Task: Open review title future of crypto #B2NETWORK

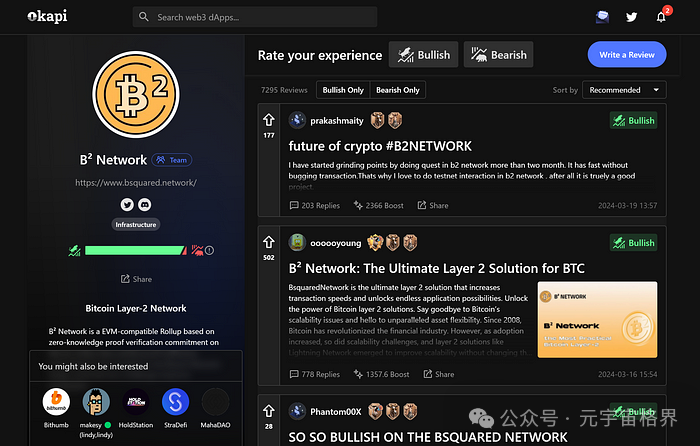Action: point(380,146)
